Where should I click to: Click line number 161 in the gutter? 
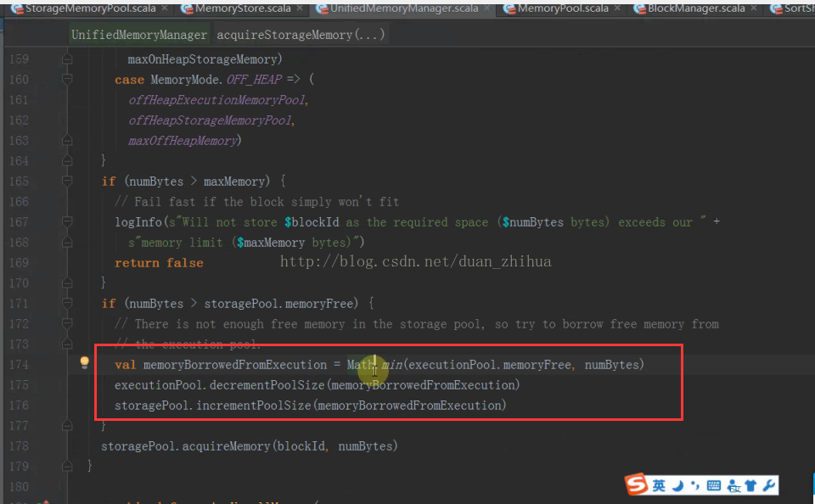pos(20,100)
